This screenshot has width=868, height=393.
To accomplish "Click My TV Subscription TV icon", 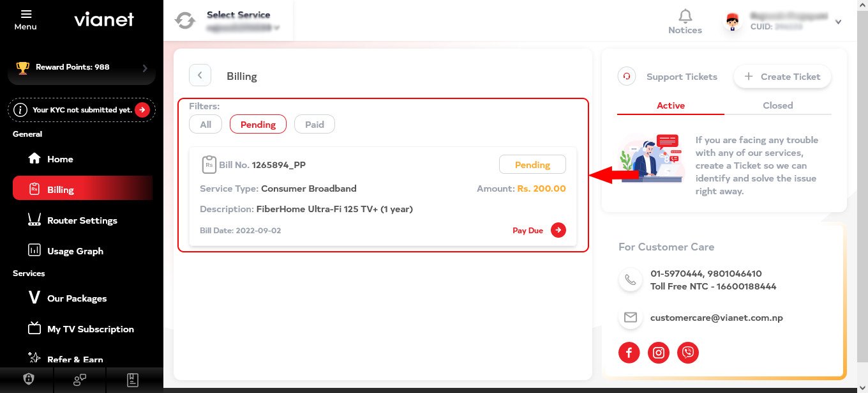I will [34, 328].
